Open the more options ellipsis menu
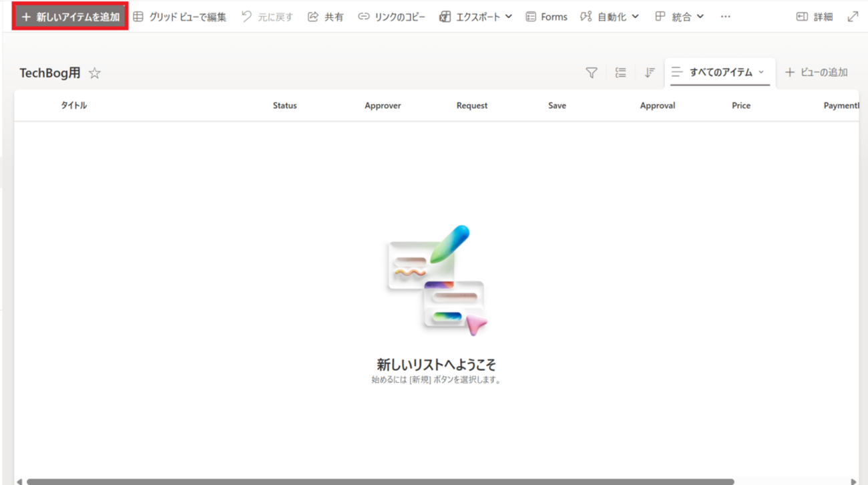The height and width of the screenshot is (485, 868). pyautogui.click(x=726, y=17)
